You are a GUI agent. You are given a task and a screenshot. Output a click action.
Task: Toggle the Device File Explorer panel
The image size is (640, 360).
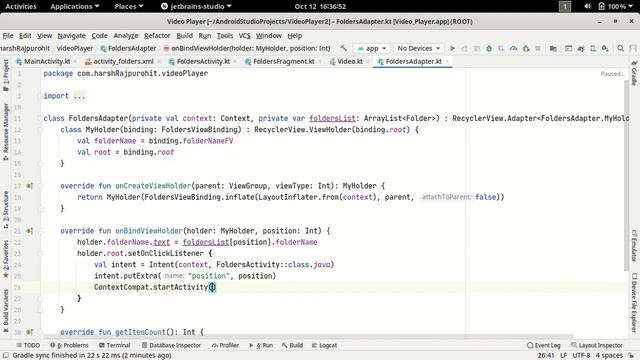click(634, 302)
